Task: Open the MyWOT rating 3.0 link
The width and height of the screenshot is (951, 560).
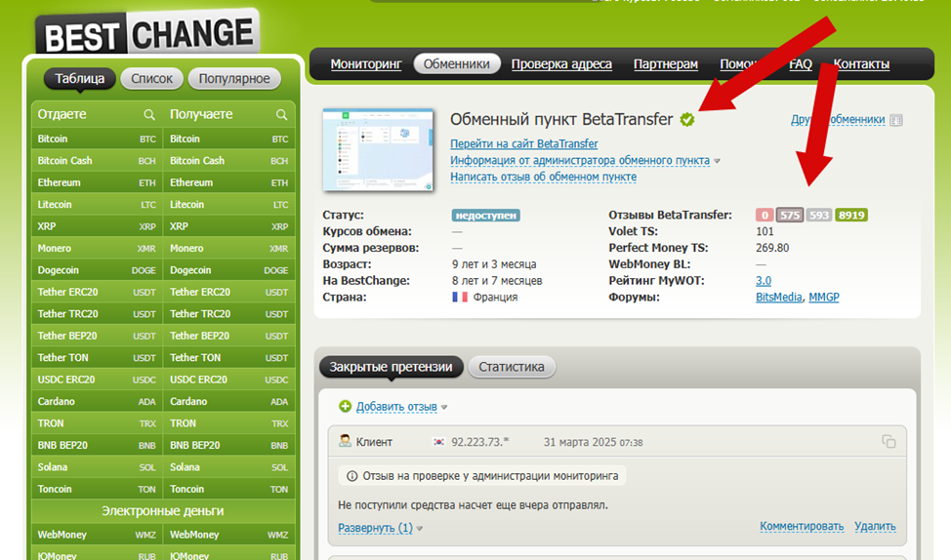Action: [x=763, y=281]
